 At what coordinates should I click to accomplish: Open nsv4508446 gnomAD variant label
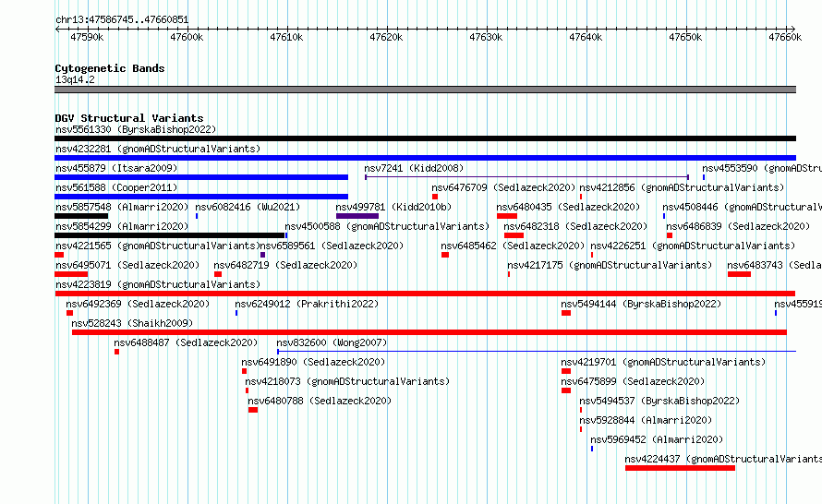coord(742,207)
